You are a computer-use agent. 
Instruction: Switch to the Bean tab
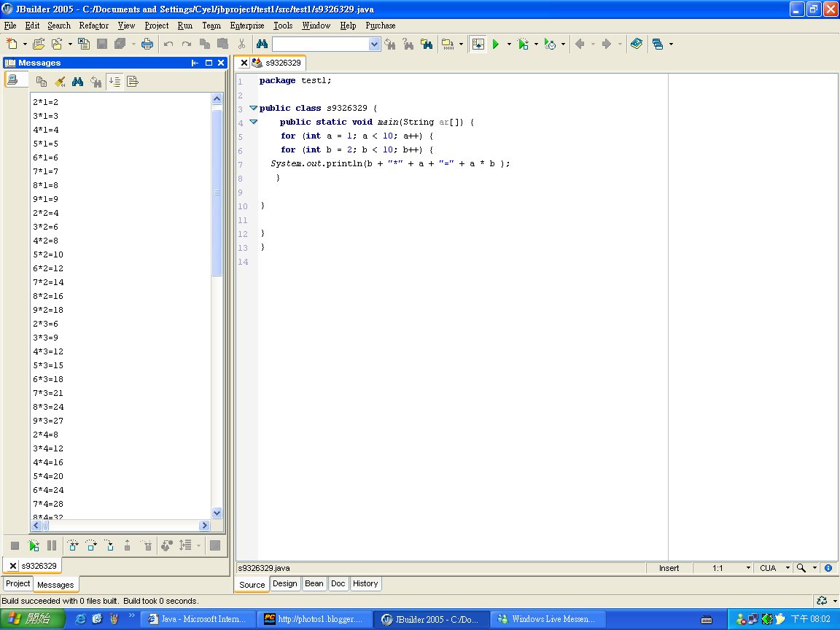(x=314, y=583)
